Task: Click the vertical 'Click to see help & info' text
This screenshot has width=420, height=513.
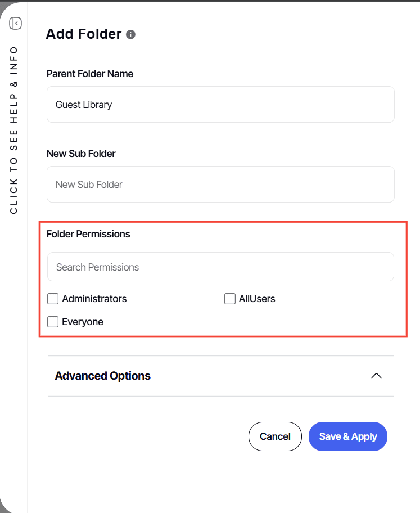Action: (14, 129)
